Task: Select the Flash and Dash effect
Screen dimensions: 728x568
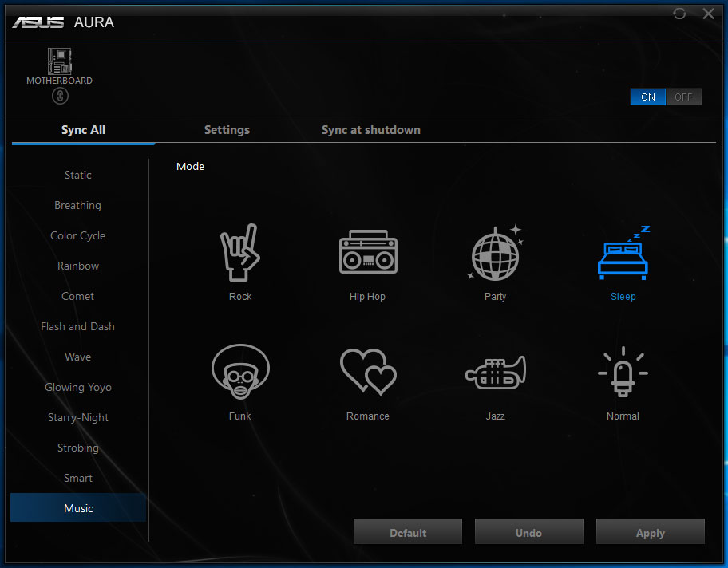Action: click(78, 327)
